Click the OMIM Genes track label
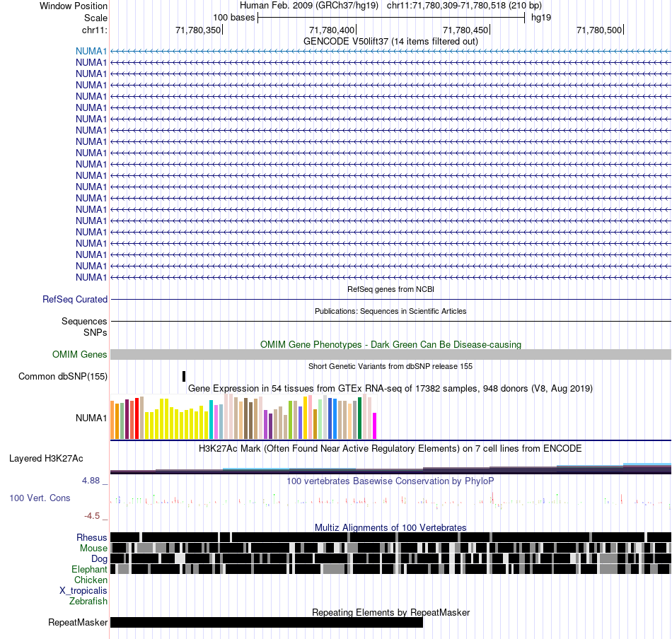This screenshot has height=639, width=672. (79, 354)
